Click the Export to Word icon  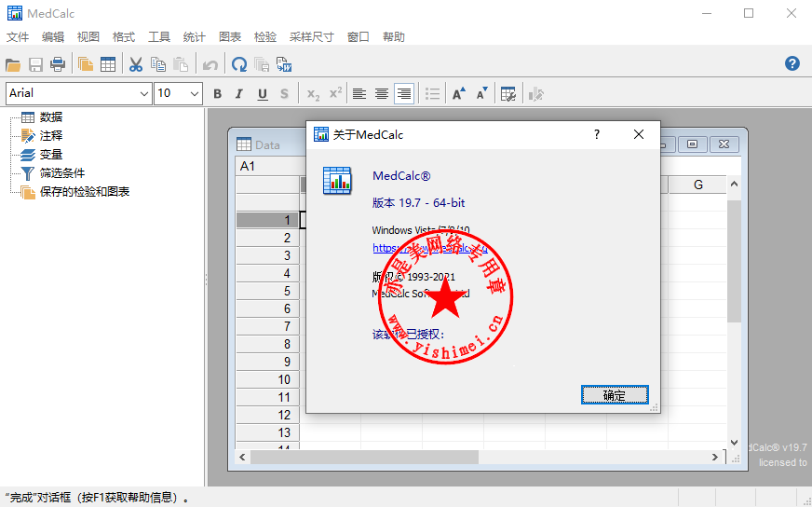(284, 65)
